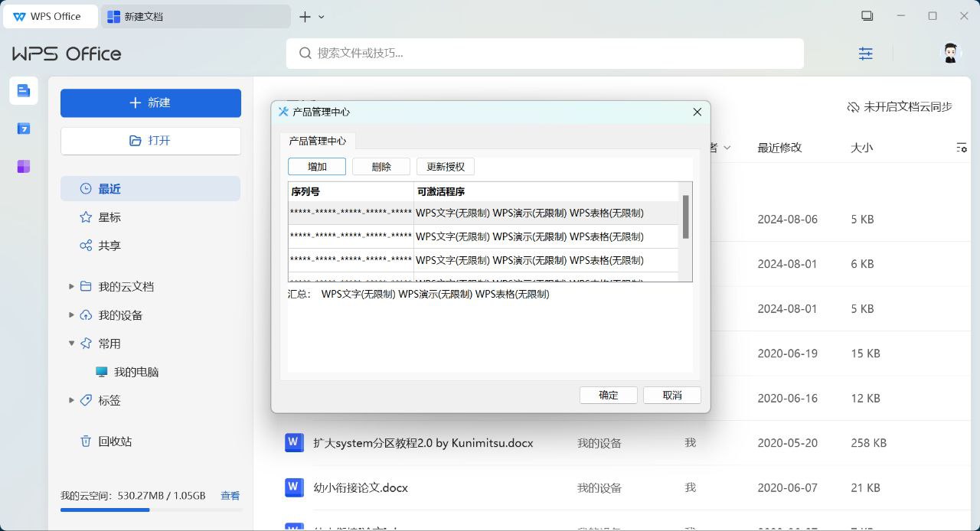Click the search files input field

click(545, 53)
